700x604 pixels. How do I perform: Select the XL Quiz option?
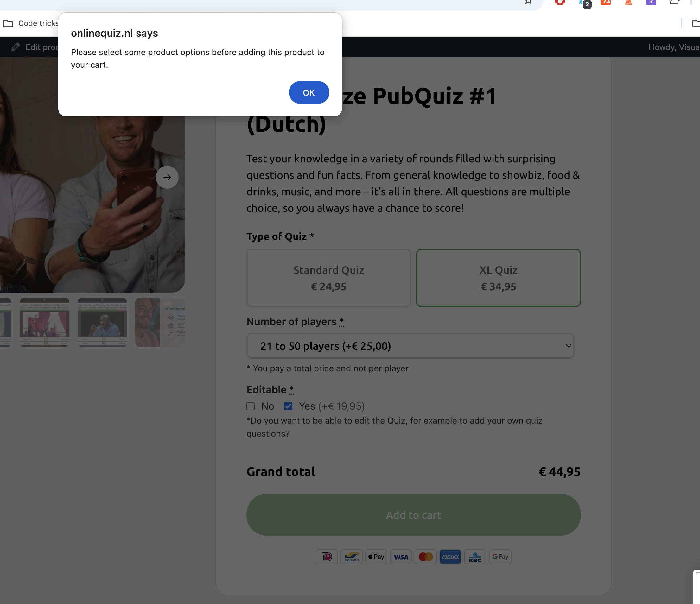498,278
